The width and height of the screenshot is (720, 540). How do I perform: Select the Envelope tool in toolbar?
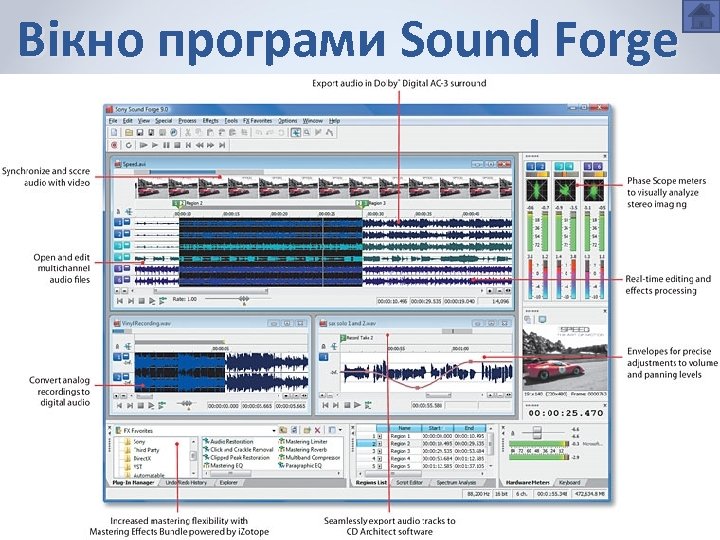click(x=329, y=132)
